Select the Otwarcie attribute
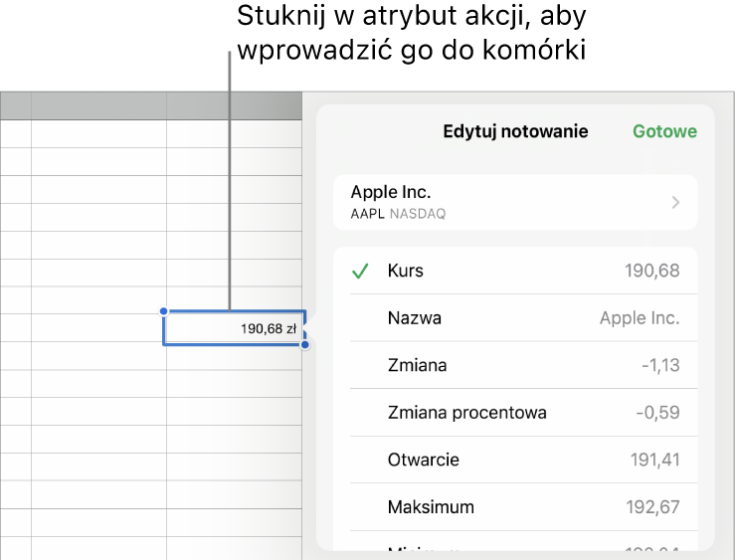This screenshot has width=736, height=560. tap(515, 460)
